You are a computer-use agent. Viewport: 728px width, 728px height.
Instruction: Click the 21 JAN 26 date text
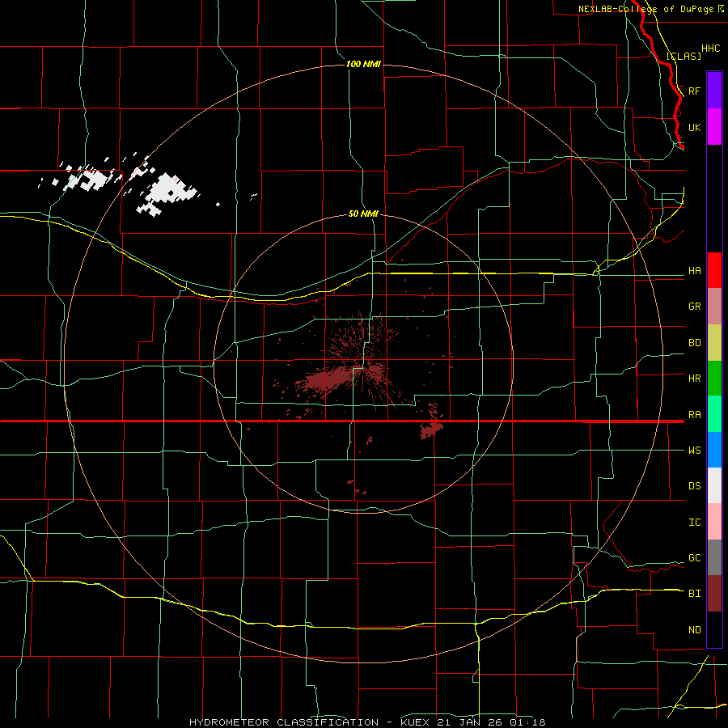click(470, 722)
